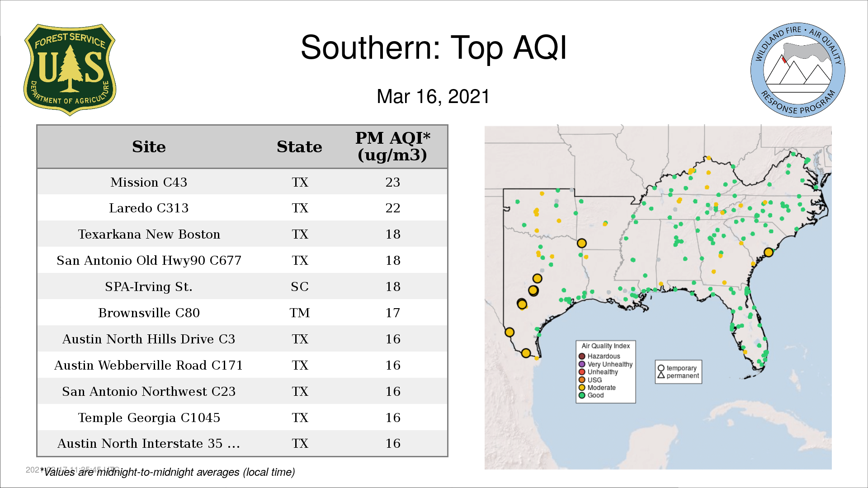Image resolution: width=868 pixels, height=488 pixels.
Task: Click the 'temporary' legend label
Action: click(681, 368)
